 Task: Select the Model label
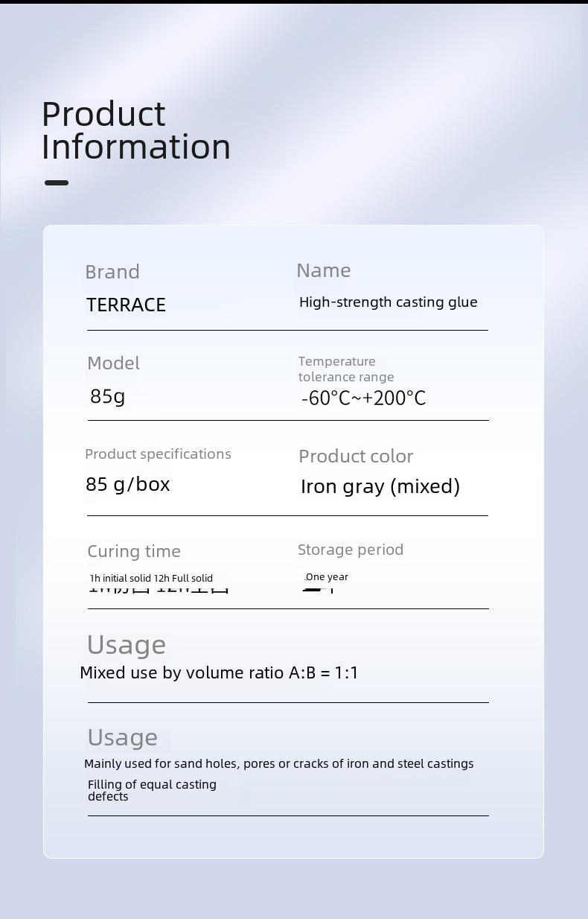coord(113,363)
